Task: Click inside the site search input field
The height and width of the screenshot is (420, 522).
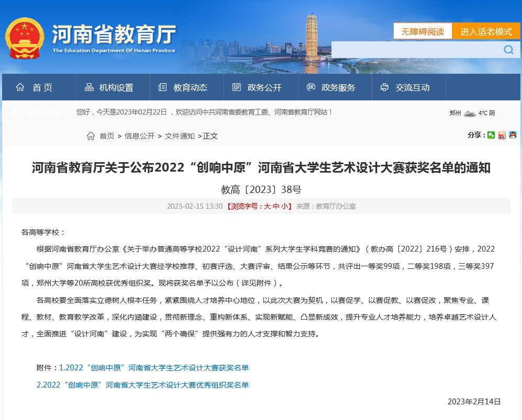Action: pos(414,50)
